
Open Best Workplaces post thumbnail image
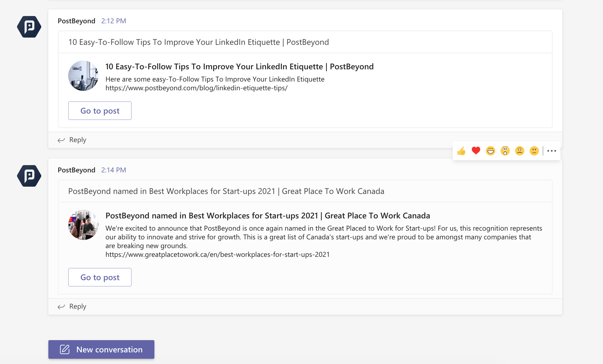(x=83, y=225)
